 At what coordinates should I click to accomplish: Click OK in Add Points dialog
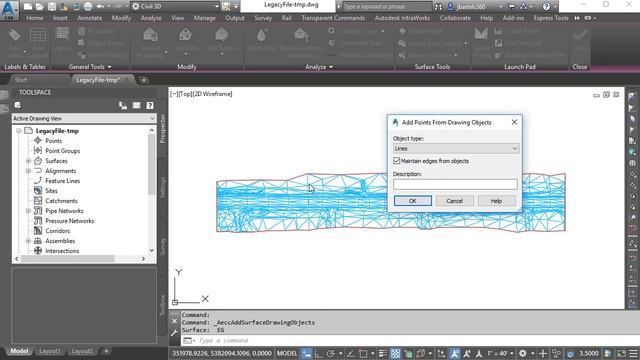tap(413, 201)
